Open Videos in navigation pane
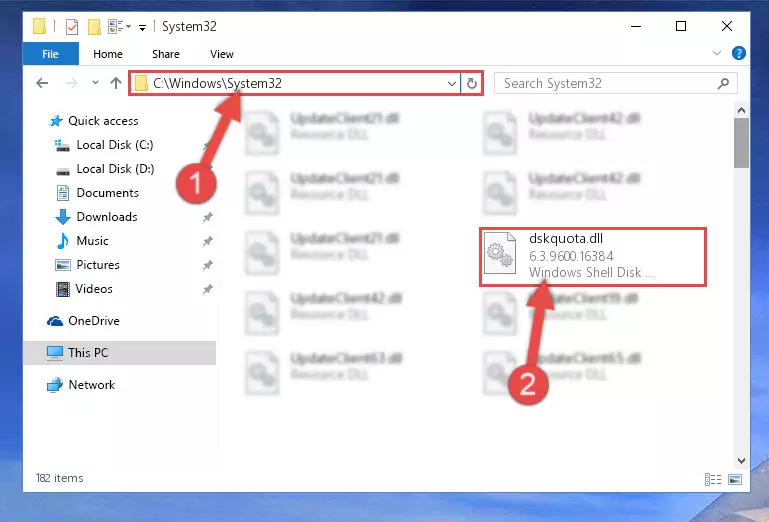 [94, 289]
